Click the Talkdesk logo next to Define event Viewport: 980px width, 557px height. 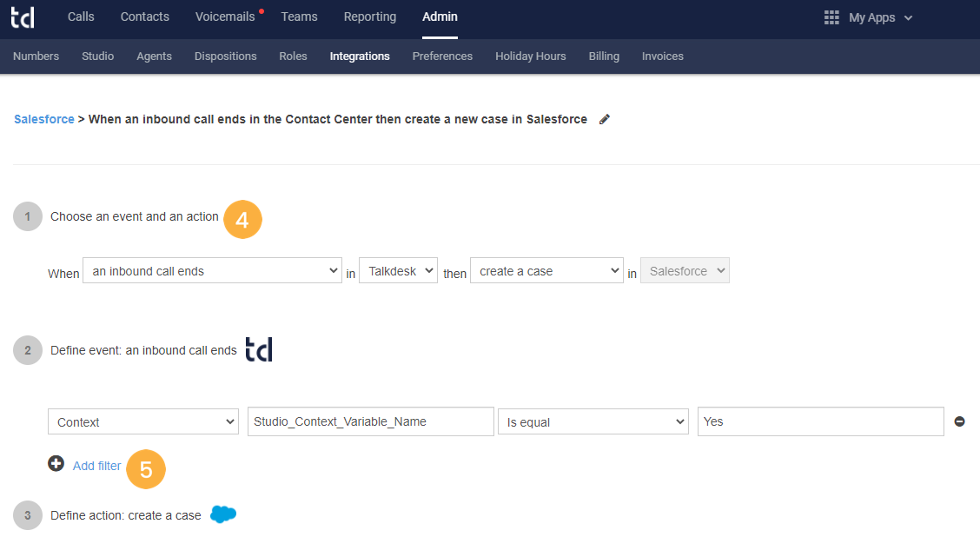[259, 349]
